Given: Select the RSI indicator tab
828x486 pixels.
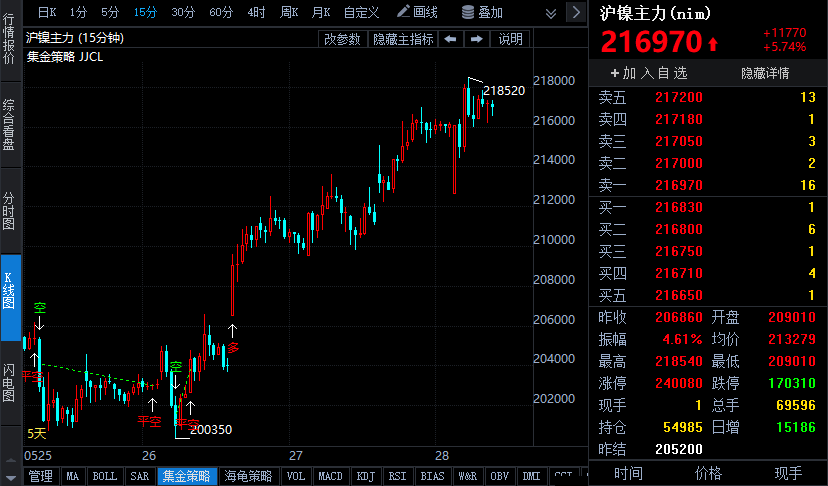Looking at the screenshot, I should (x=397, y=476).
